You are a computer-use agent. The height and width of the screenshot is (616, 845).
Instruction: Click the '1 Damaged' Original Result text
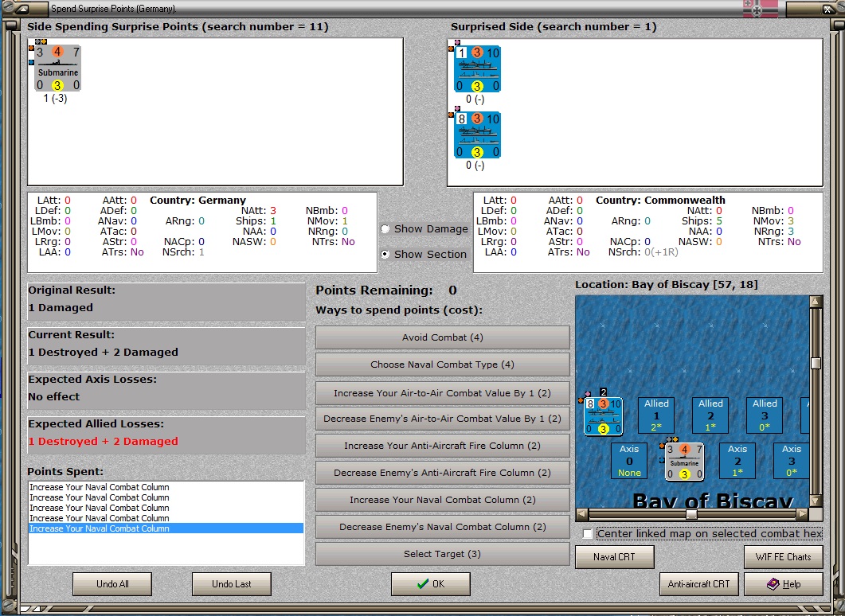(x=61, y=307)
